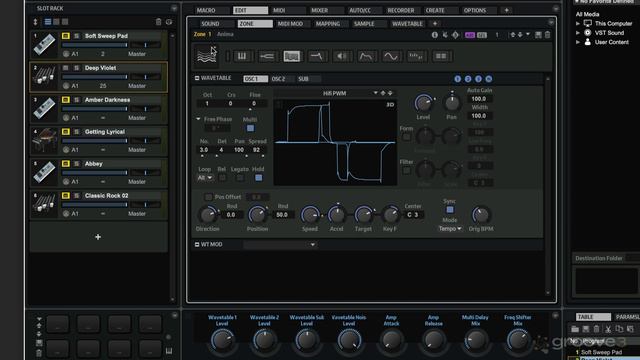
Task: Enable the Form checkbox
Action: point(406,137)
